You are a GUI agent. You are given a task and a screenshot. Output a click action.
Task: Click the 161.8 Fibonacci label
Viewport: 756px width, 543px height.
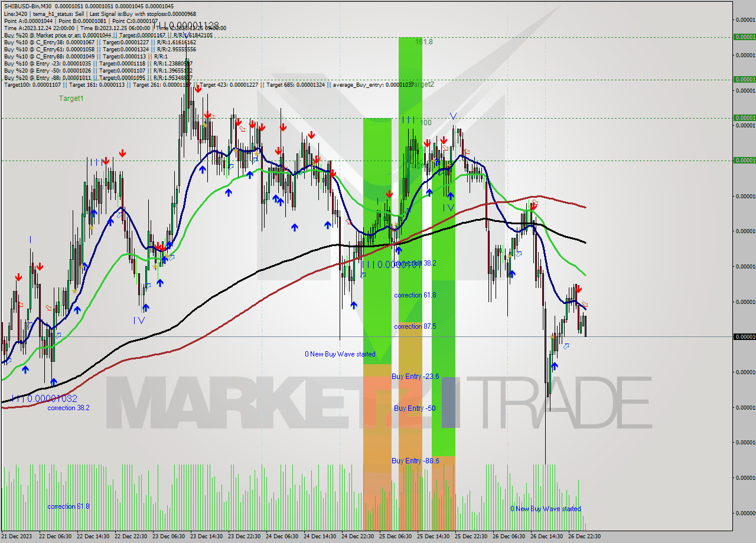pos(424,42)
